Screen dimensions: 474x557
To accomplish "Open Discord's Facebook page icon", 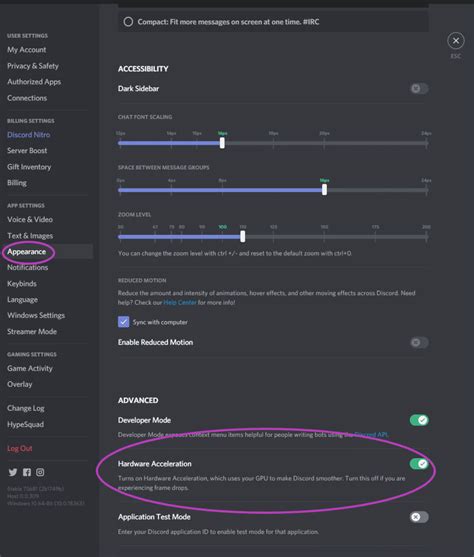I will click(27, 472).
